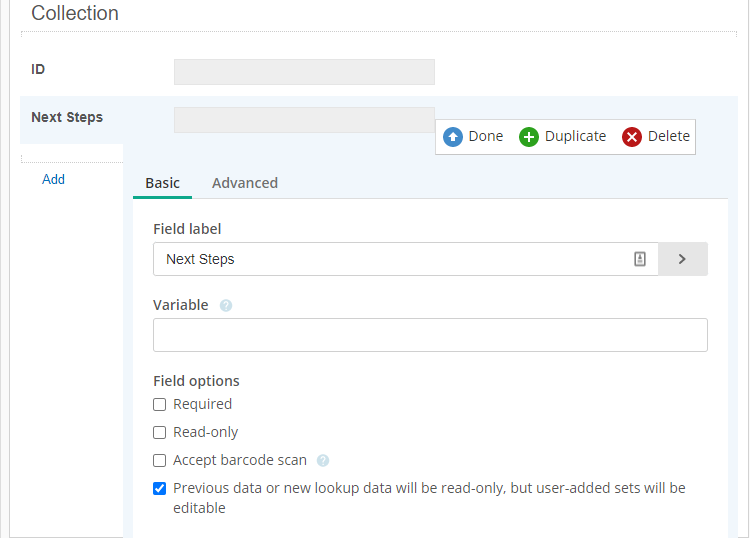This screenshot has height=538, width=750.
Task: Tick the Read-only checkbox
Action: [x=159, y=432]
